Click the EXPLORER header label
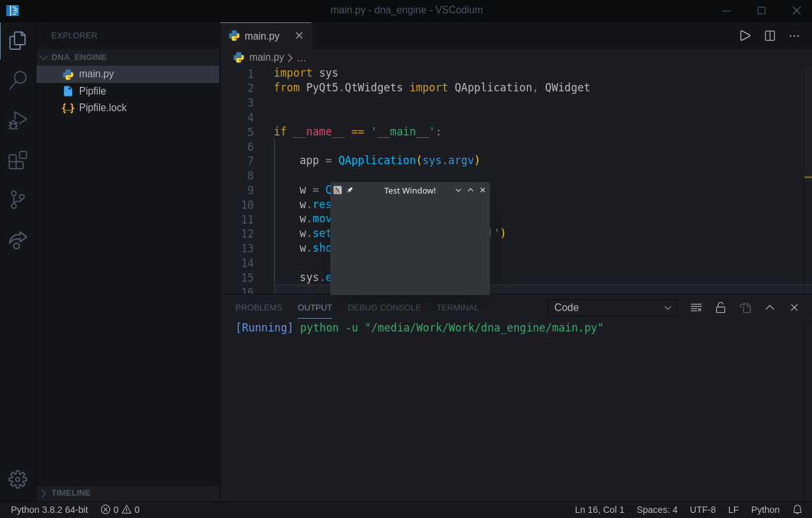This screenshot has width=812, height=518. click(x=74, y=36)
